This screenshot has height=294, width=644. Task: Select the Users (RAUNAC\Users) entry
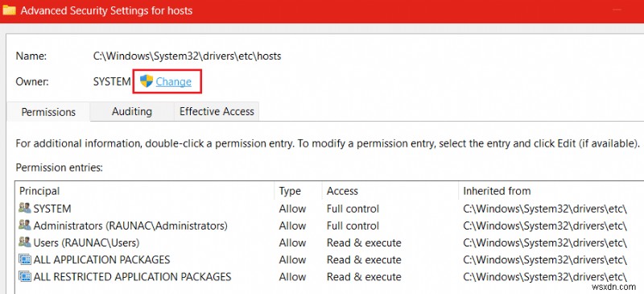click(x=329, y=242)
